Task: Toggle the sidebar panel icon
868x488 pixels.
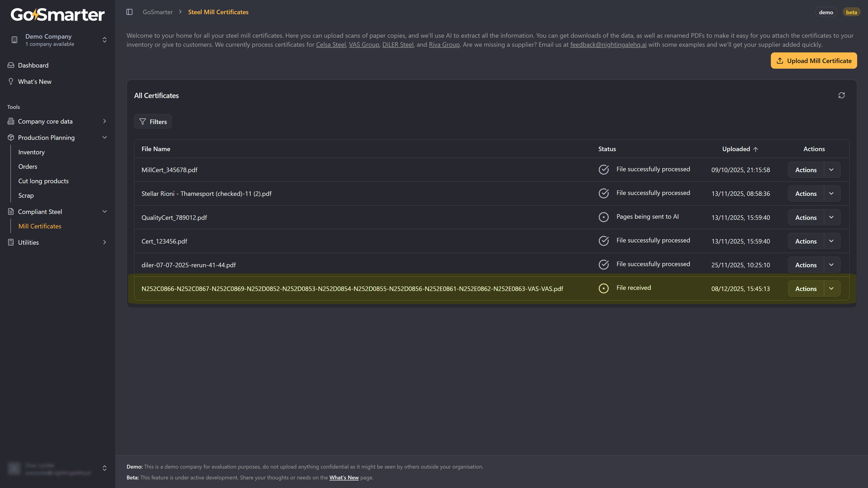Action: coord(129,12)
